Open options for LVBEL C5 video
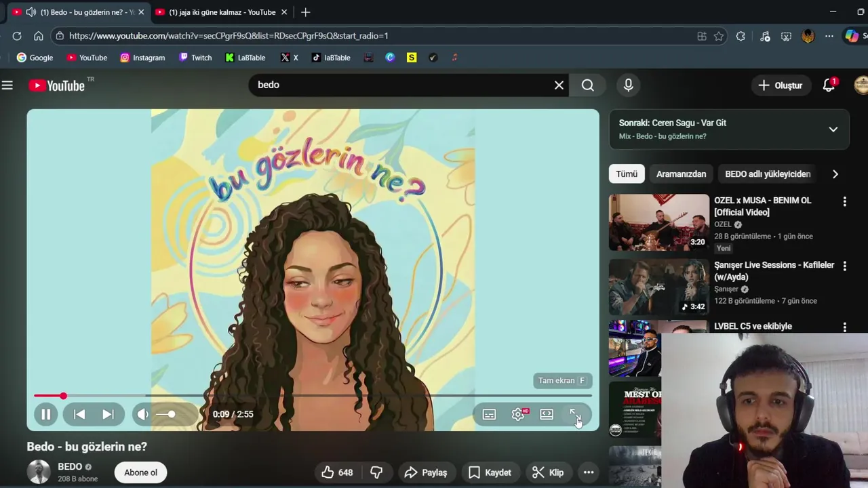868x488 pixels. click(845, 327)
